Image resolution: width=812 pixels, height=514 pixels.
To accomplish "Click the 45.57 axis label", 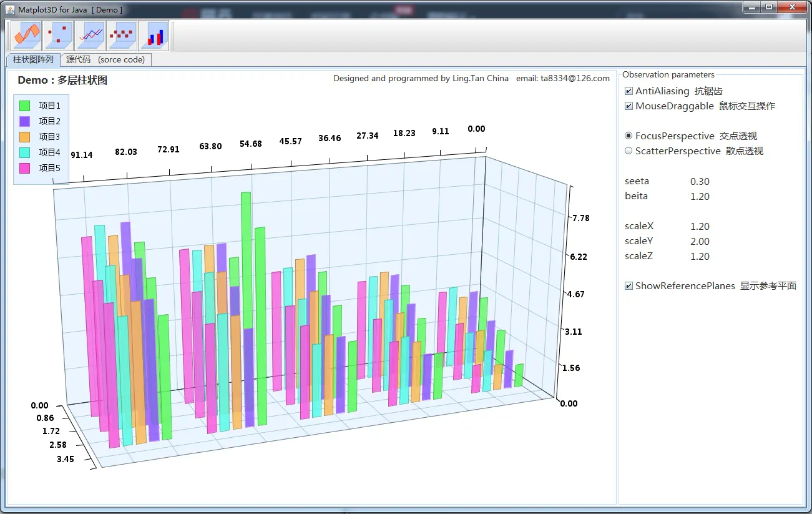I will coord(291,142).
